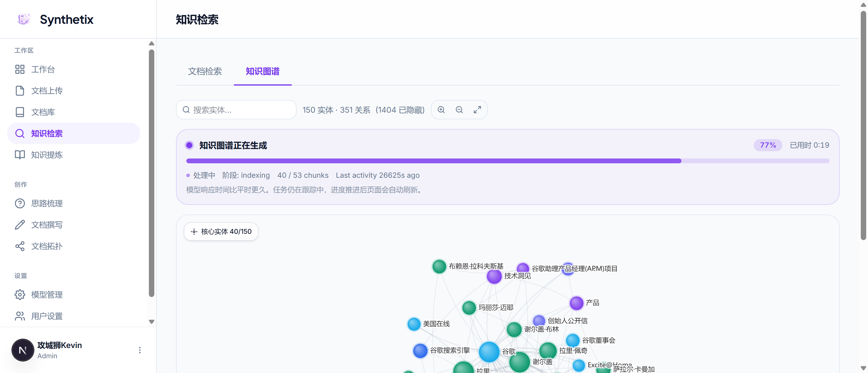
Task: Open 文档库 from the sidebar
Action: [74, 112]
